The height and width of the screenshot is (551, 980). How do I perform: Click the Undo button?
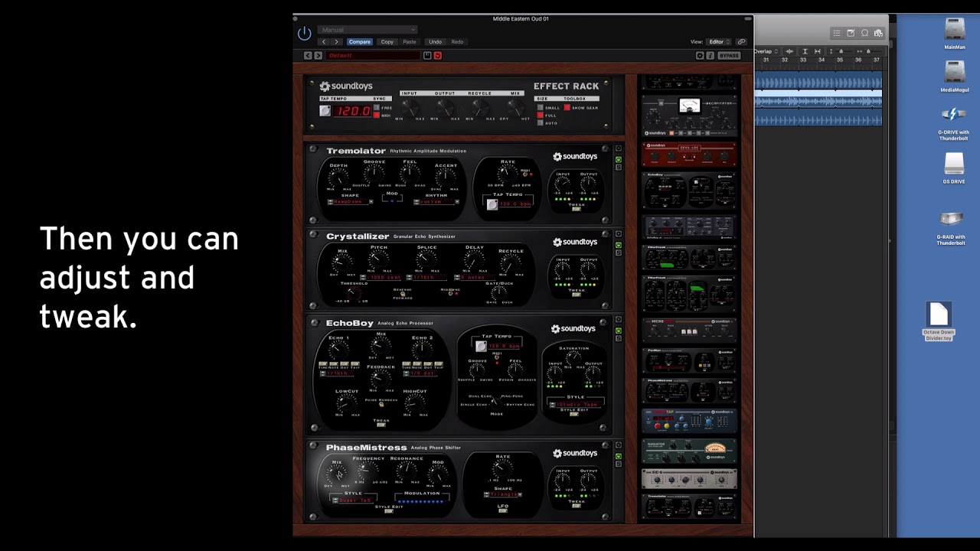tap(435, 42)
